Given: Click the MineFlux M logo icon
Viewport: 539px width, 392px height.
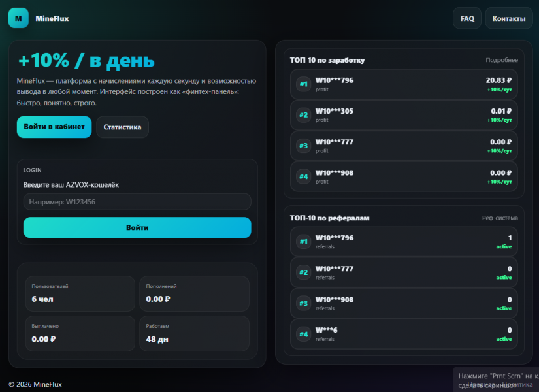Looking at the screenshot, I should (x=18, y=18).
